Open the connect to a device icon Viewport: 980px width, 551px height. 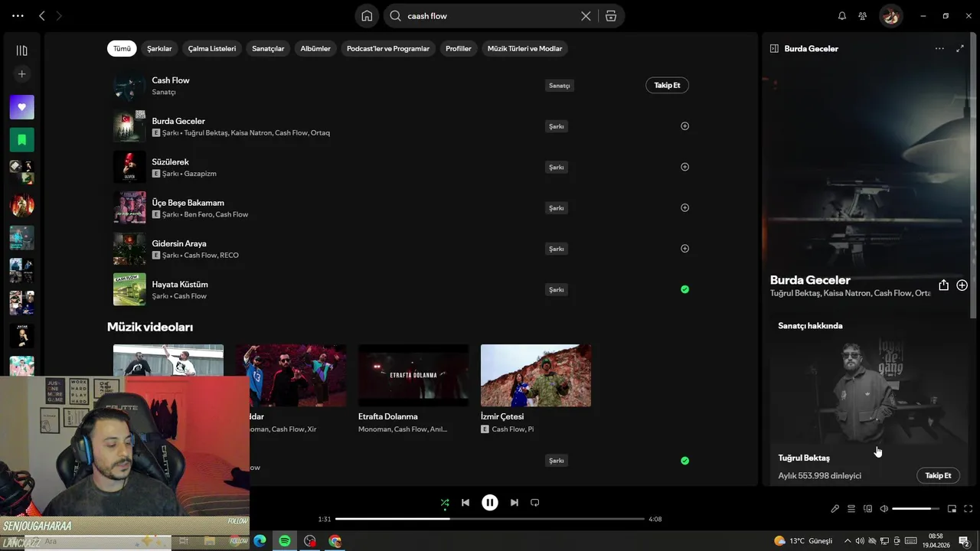click(867, 509)
